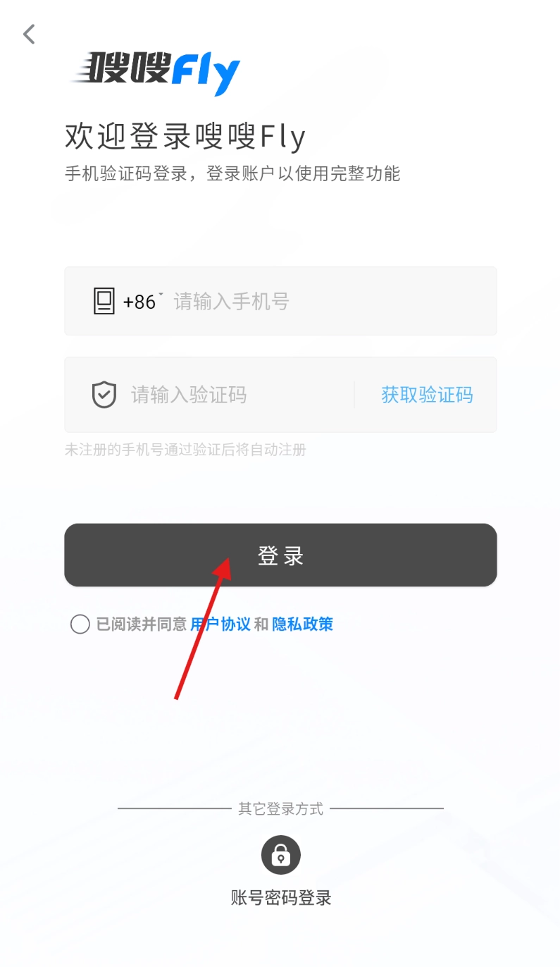Open the 用户协议 user agreement link
This screenshot has height=967, width=560.
click(220, 624)
